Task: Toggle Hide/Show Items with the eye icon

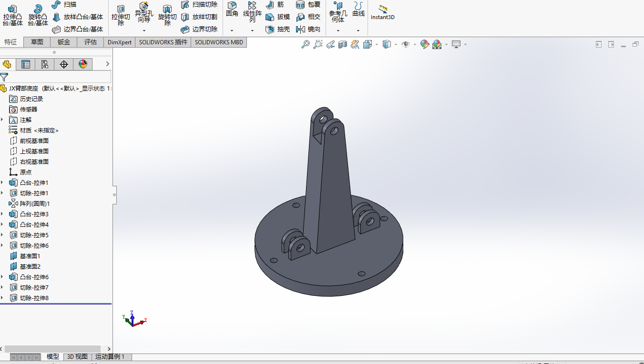Action: pyautogui.click(x=405, y=44)
